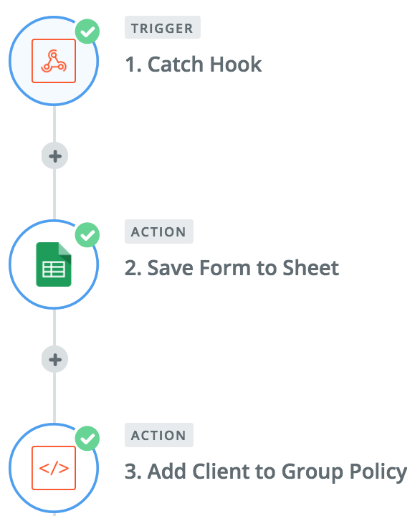420x516 pixels.
Task: Open '3. Add Client to Group Policy' step
Action: tap(266, 472)
